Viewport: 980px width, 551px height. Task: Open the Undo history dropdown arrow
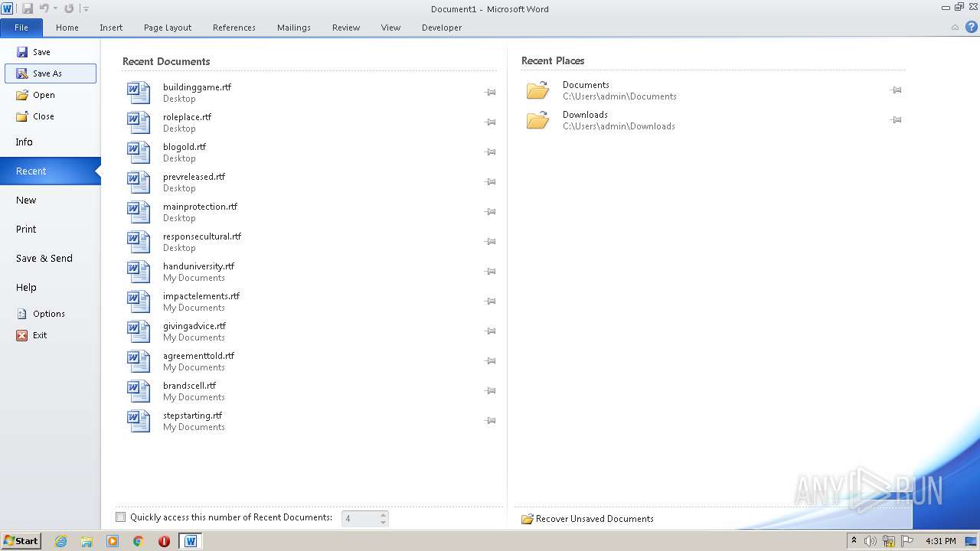[x=55, y=9]
